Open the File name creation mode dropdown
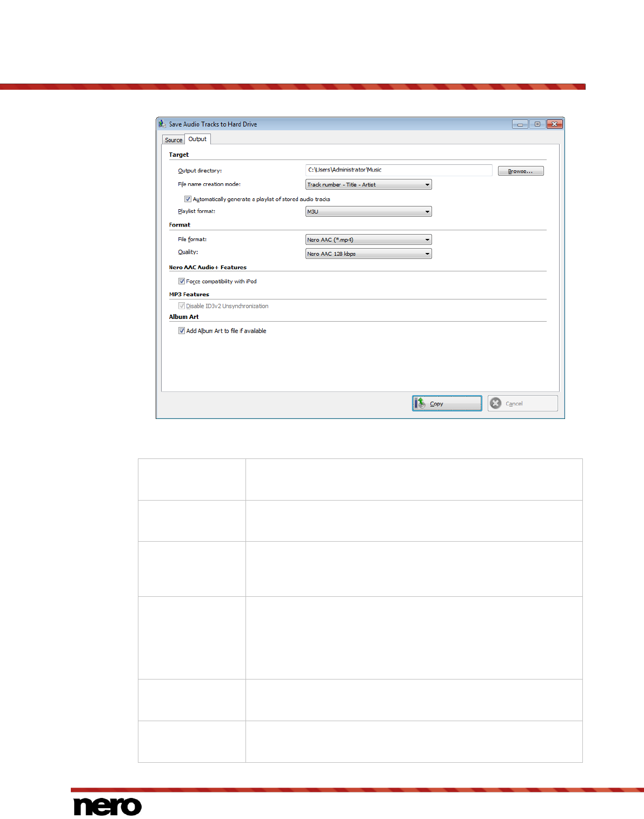Screen dimensions: 644x819 click(x=368, y=185)
